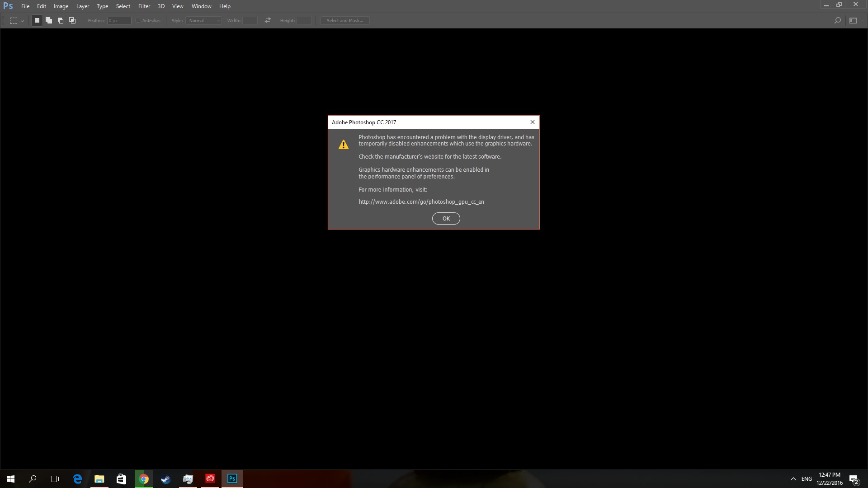Screen dimensions: 868x488
Task: Select the Subtract from selection mode icon
Action: coord(60,20)
